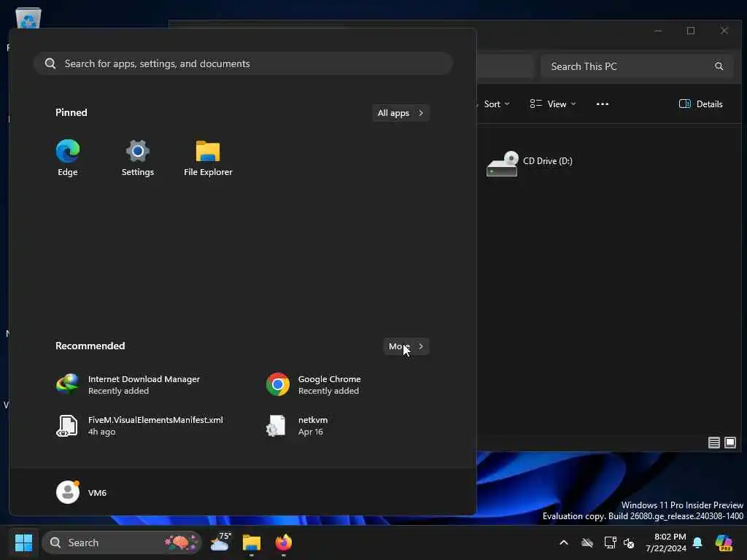
Task: Click Search This PC field
Action: pos(636,66)
